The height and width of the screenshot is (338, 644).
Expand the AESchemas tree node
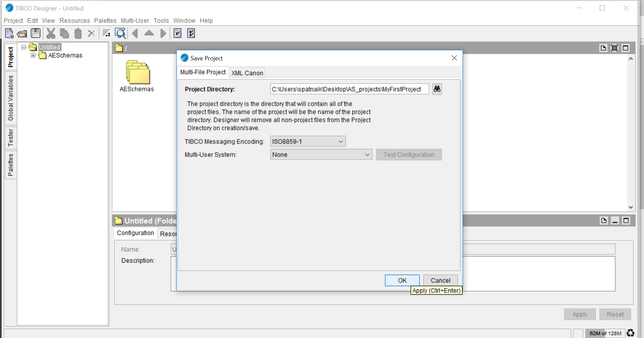[33, 55]
